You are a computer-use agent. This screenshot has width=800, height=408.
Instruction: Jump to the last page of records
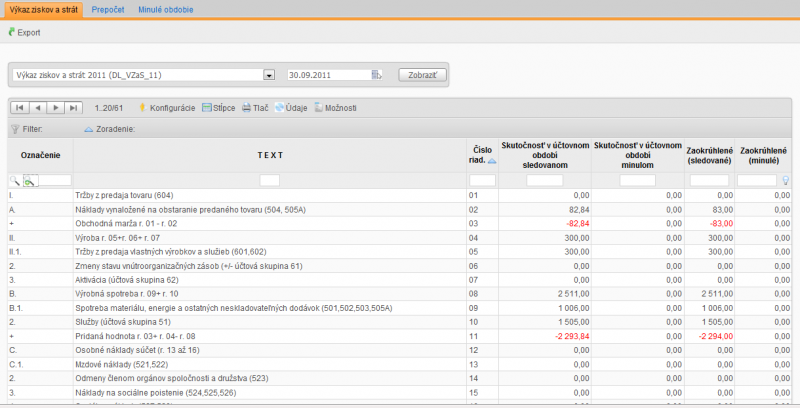[74, 107]
